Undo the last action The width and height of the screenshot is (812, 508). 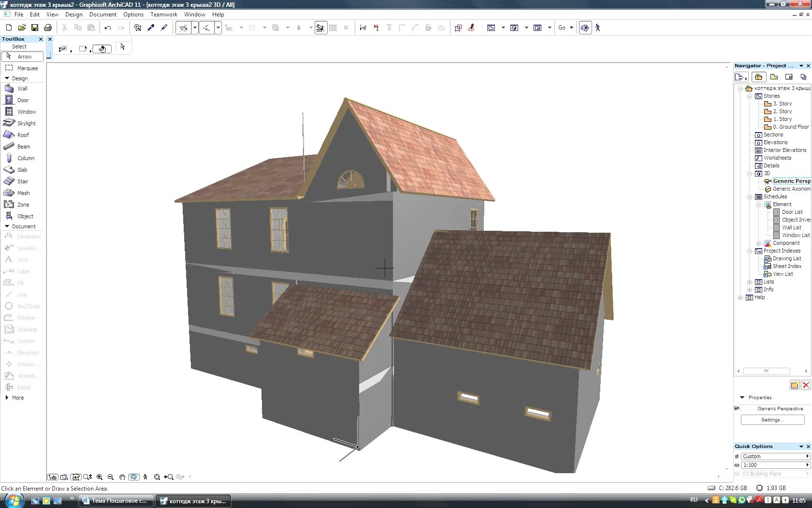[x=108, y=28]
